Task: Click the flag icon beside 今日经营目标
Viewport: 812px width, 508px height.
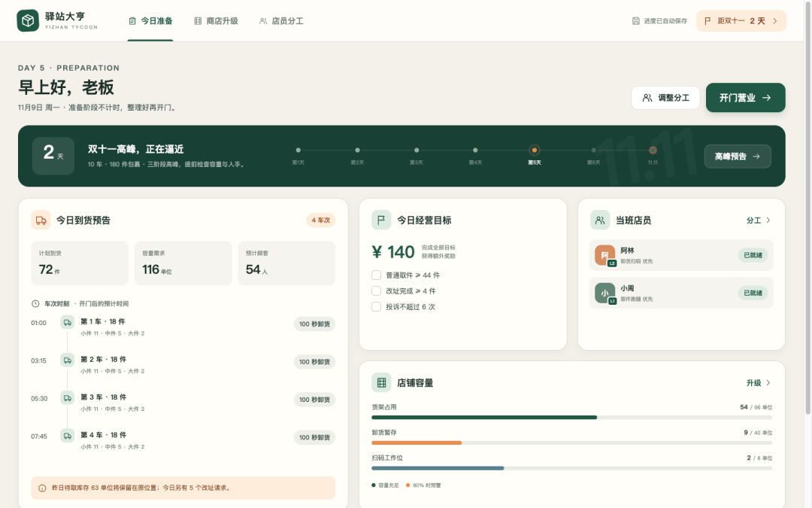Action: click(381, 220)
